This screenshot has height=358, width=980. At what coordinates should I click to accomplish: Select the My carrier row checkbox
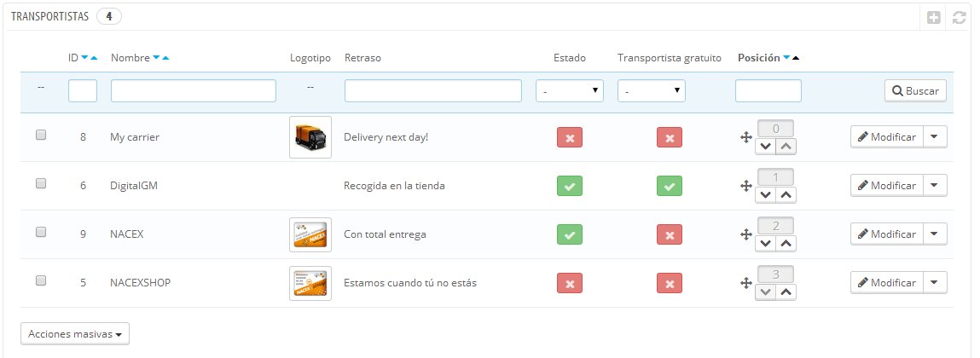pyautogui.click(x=41, y=135)
